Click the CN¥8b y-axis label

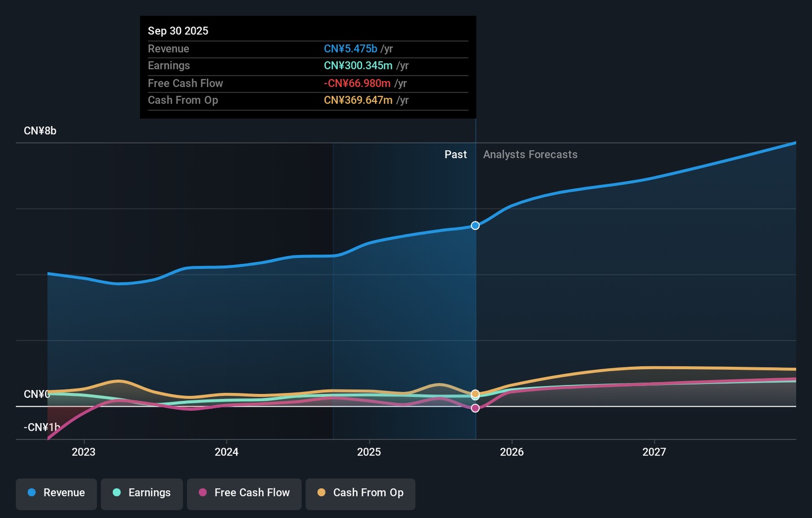pyautogui.click(x=40, y=131)
